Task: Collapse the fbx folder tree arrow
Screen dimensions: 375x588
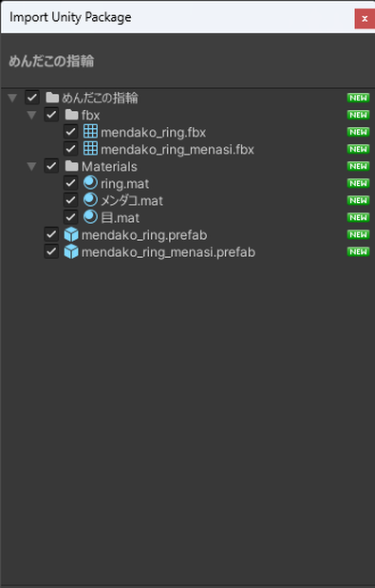Action: (x=32, y=115)
